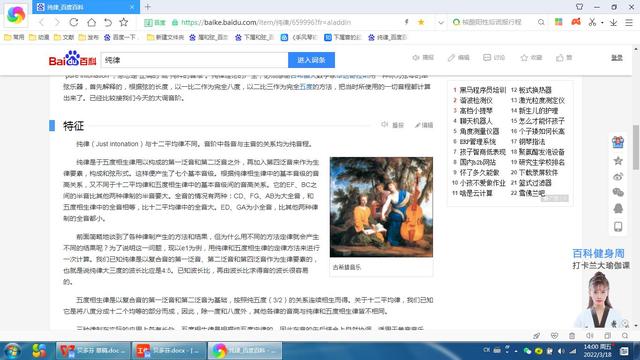Screen dimensions: 640x360
Task: Open the scissors screenshot tool
Action: coord(592,22)
